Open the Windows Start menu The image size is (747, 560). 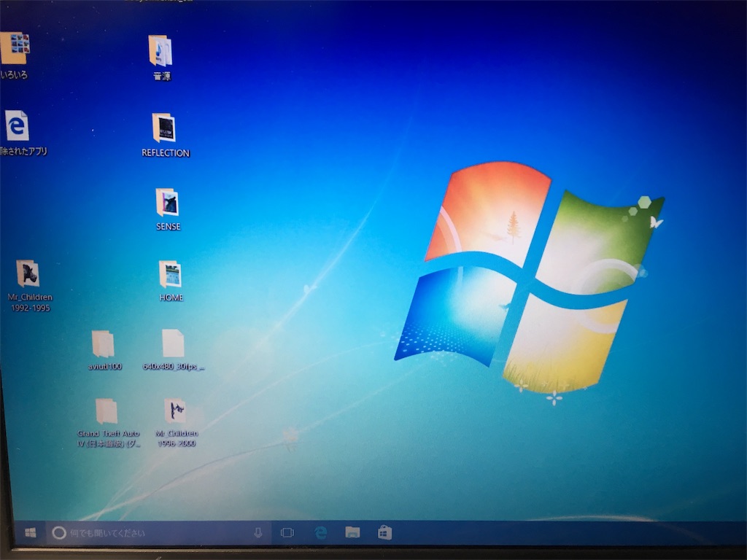[31, 532]
